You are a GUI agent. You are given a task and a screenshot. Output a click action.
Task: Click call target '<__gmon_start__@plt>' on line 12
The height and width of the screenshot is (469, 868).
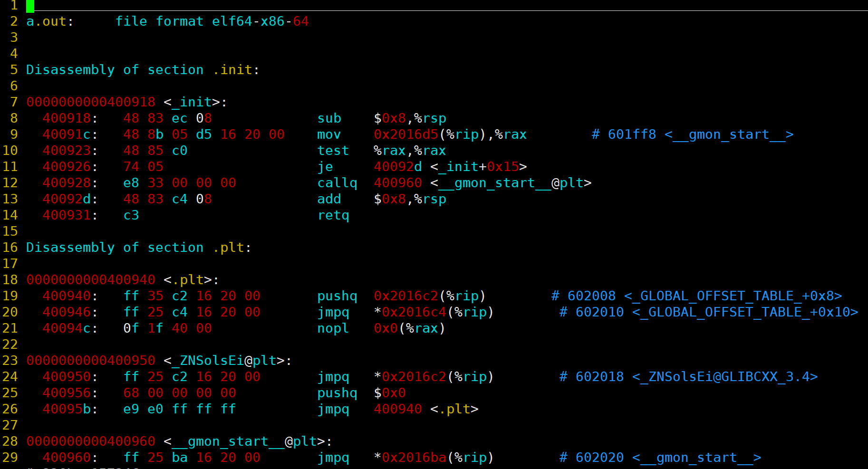coord(511,183)
